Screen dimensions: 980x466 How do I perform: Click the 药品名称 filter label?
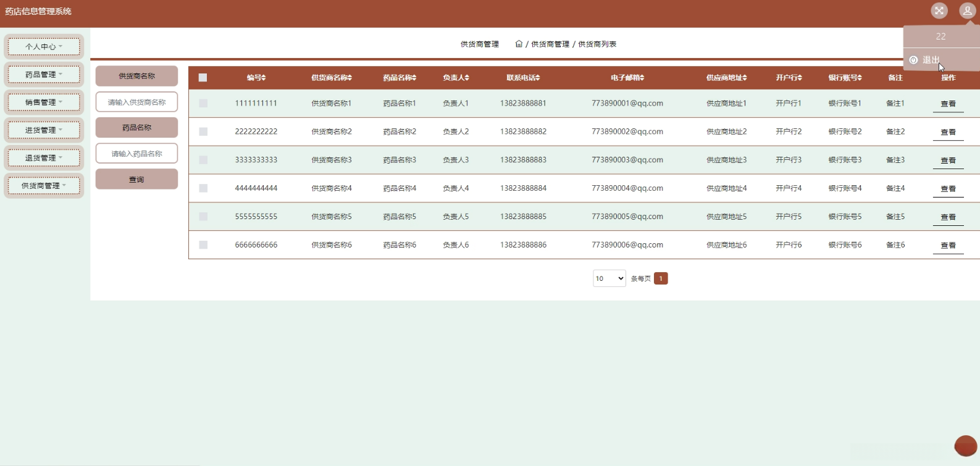coord(136,128)
